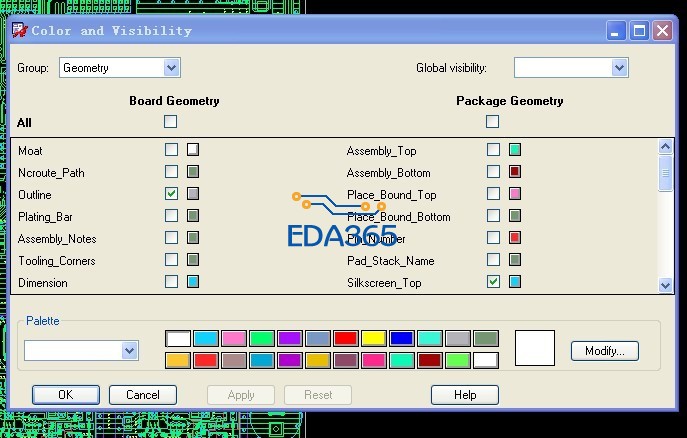Confirm with the OK button

click(66, 395)
